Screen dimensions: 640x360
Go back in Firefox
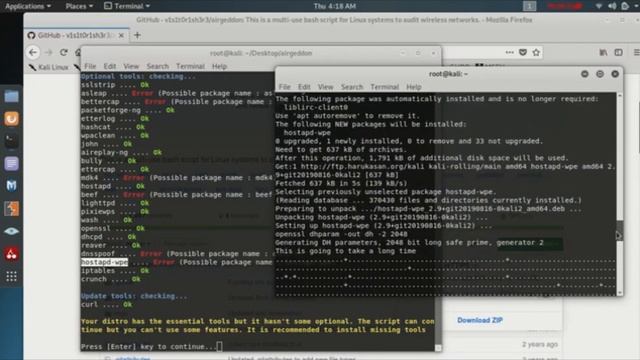click(33, 52)
